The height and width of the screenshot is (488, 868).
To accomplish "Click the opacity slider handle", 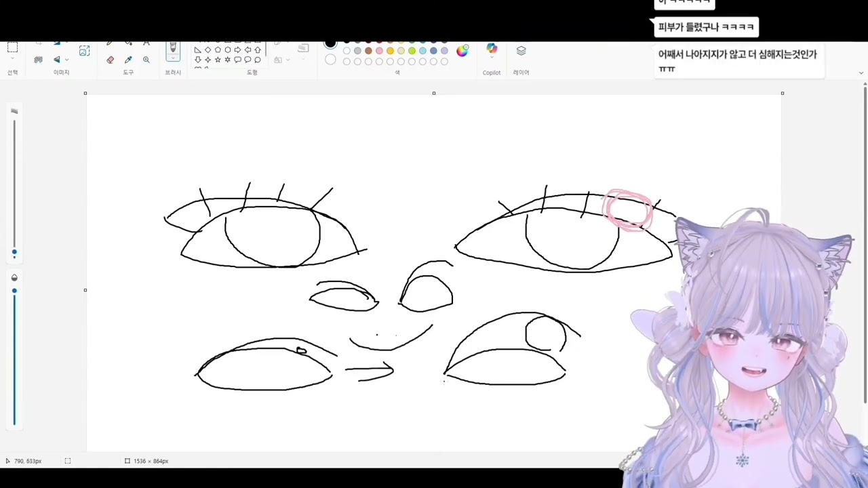I will (14, 291).
